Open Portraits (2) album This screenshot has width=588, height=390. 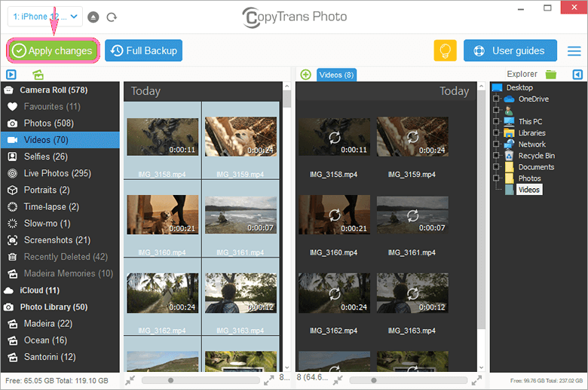pyautogui.click(x=60, y=190)
